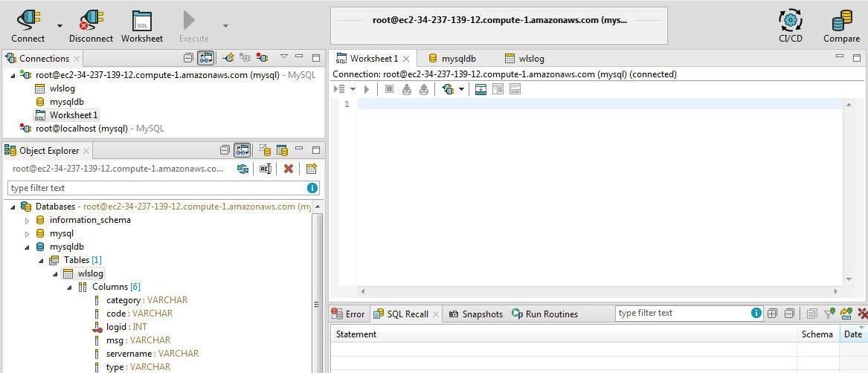Open the worksheet connection dropdown arrow
Screen dimensions: 868x373
pyautogui.click(x=461, y=89)
